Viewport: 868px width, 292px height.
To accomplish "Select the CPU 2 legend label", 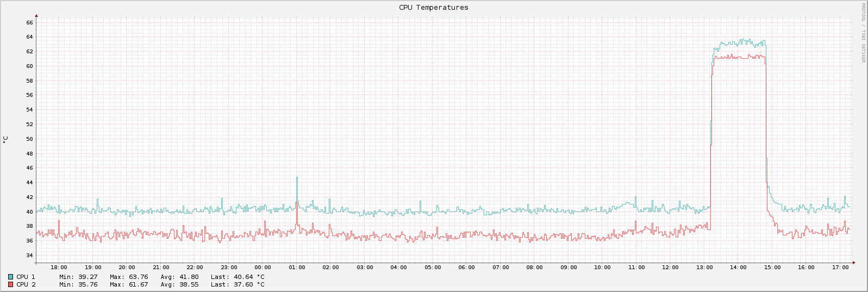I will pyautogui.click(x=26, y=284).
